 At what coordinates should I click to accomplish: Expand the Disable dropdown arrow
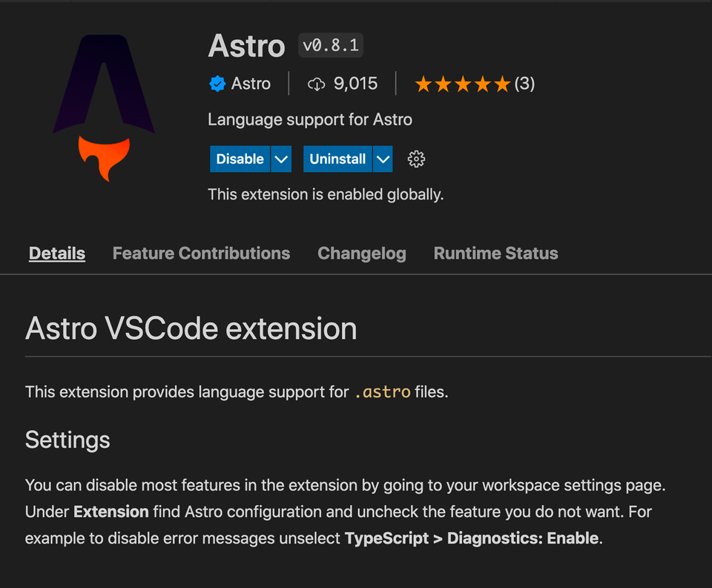click(x=281, y=159)
